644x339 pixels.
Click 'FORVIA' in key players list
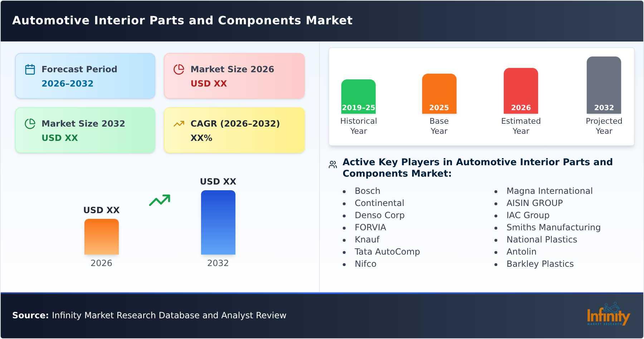[x=370, y=227]
